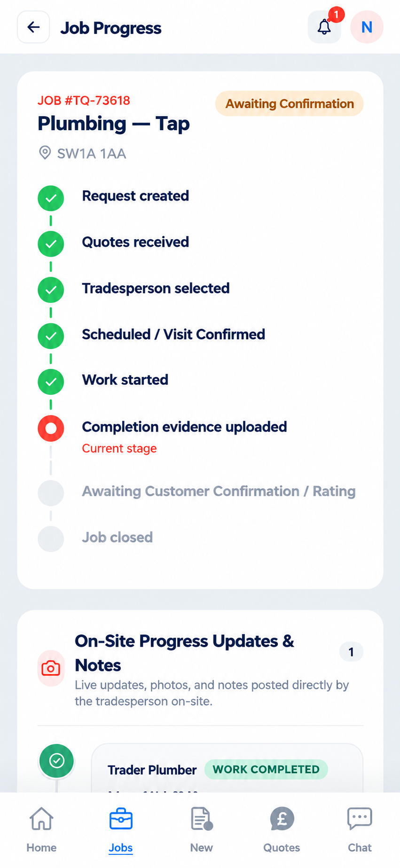This screenshot has height=868, width=400.
Task: Click the WORK COMPLETED badge
Action: pos(266,769)
